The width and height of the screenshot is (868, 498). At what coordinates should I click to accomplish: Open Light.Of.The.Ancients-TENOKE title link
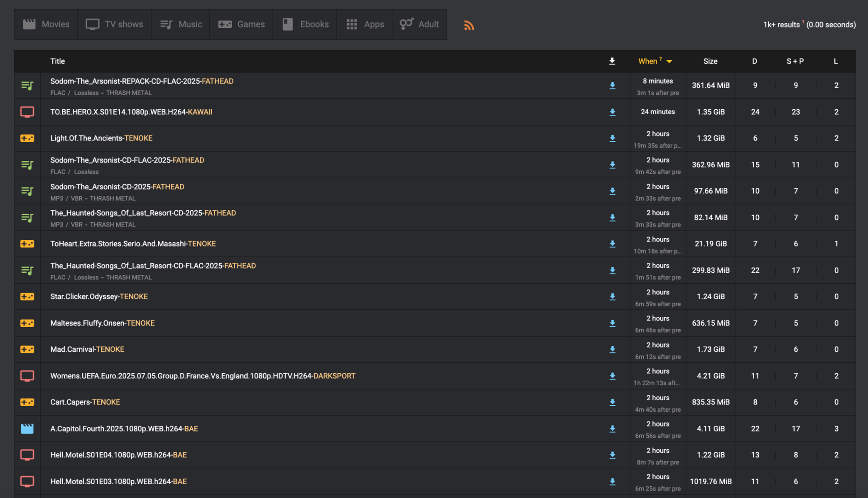pos(101,138)
